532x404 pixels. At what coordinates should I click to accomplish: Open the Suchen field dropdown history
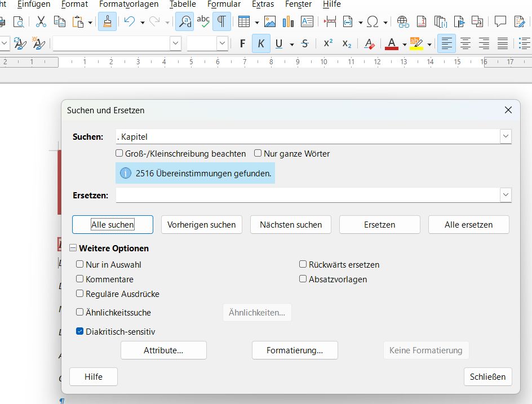click(x=506, y=136)
